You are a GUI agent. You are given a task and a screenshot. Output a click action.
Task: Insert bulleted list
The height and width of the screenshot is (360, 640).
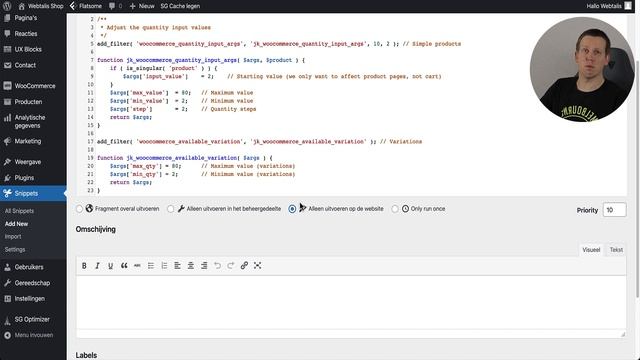click(x=151, y=265)
